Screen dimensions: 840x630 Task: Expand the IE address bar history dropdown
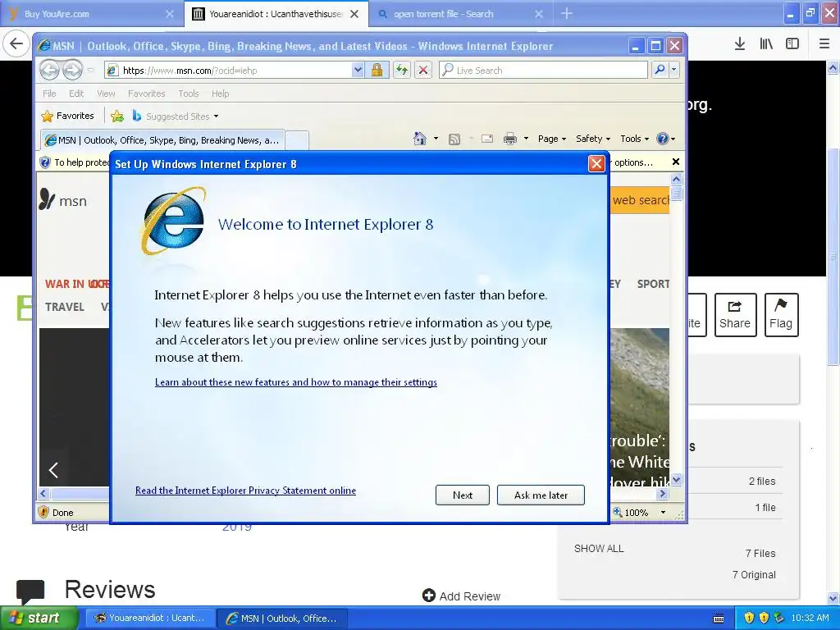358,71
